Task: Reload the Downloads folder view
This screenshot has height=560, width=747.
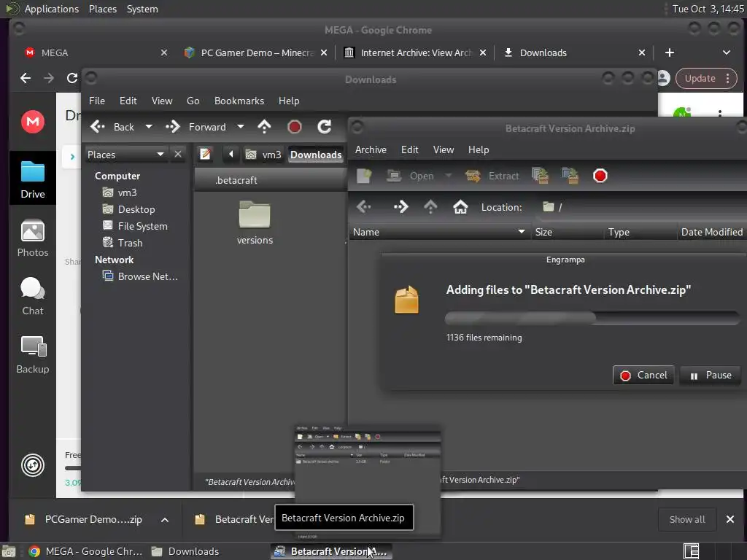Action: click(325, 127)
